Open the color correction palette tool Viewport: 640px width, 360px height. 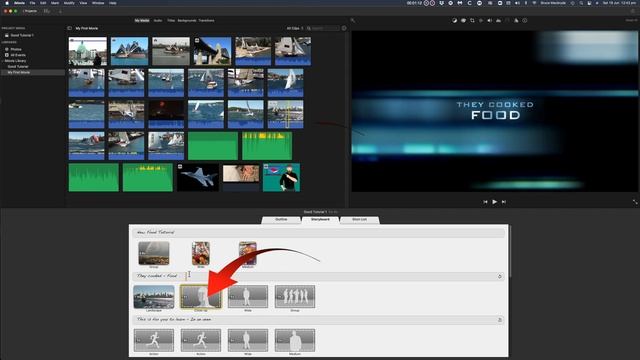[x=463, y=20]
